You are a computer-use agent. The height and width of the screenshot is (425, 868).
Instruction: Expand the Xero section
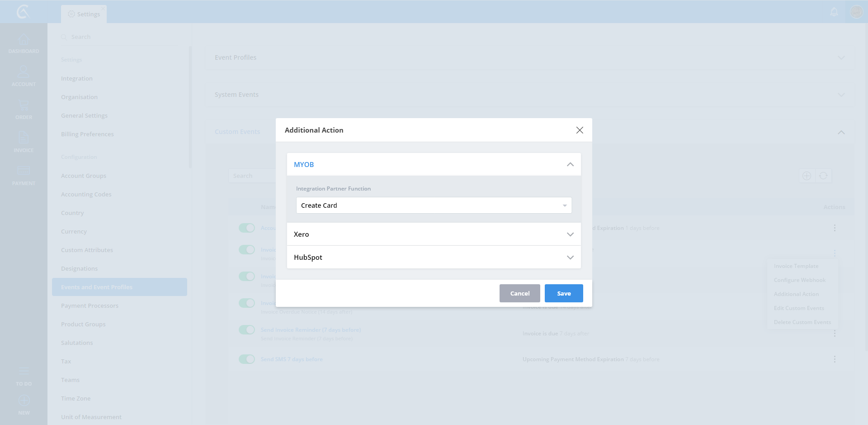434,234
